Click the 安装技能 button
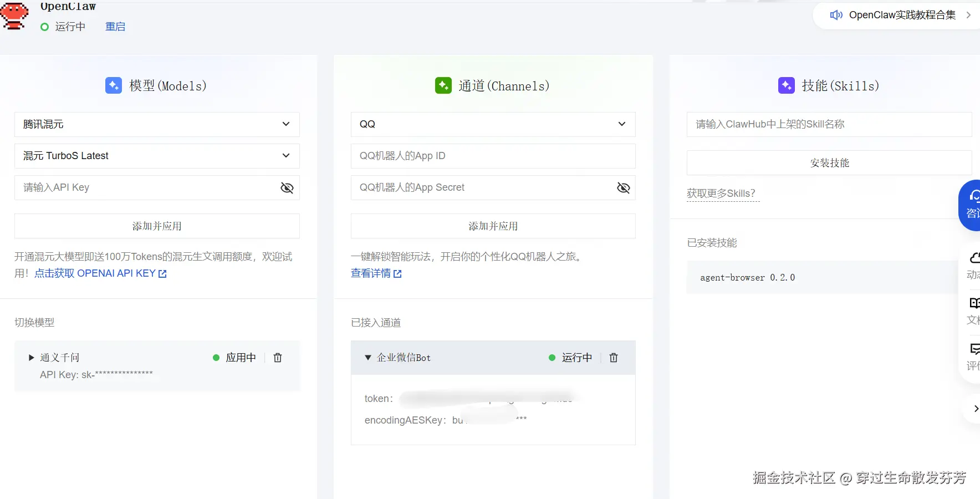The width and height of the screenshot is (980, 499). (829, 163)
